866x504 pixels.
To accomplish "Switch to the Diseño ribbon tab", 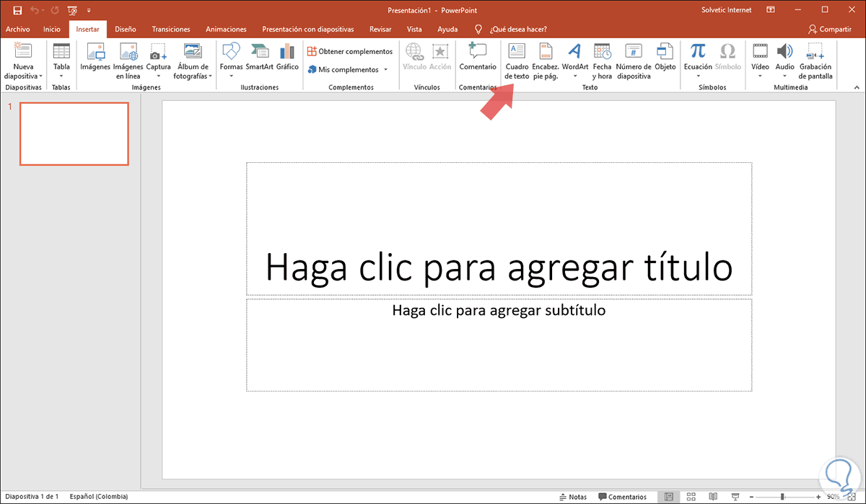I will point(125,29).
